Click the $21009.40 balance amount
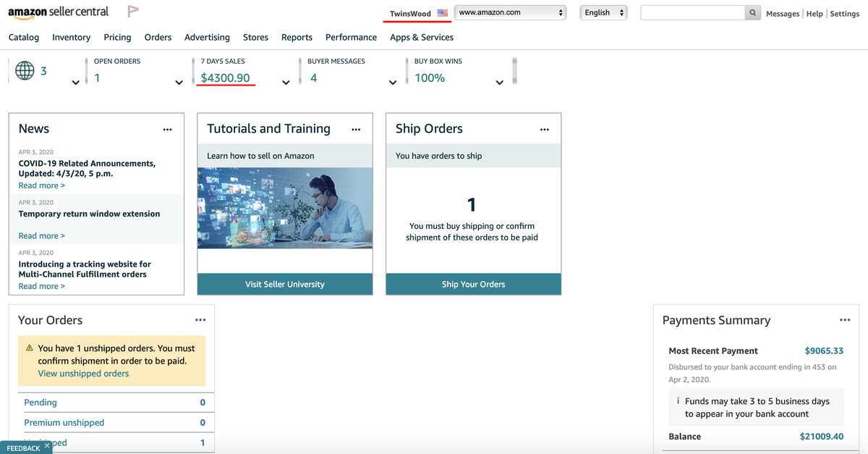 pos(822,436)
